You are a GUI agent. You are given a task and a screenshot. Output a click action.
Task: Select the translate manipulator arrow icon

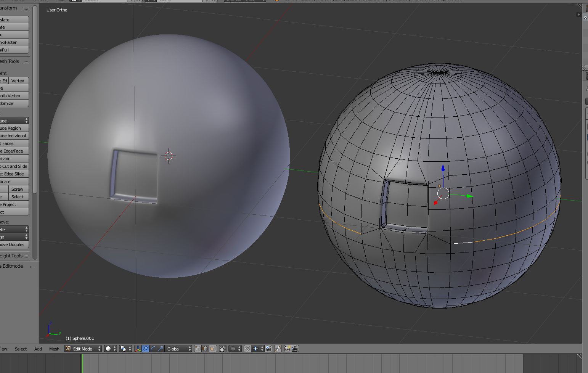146,349
